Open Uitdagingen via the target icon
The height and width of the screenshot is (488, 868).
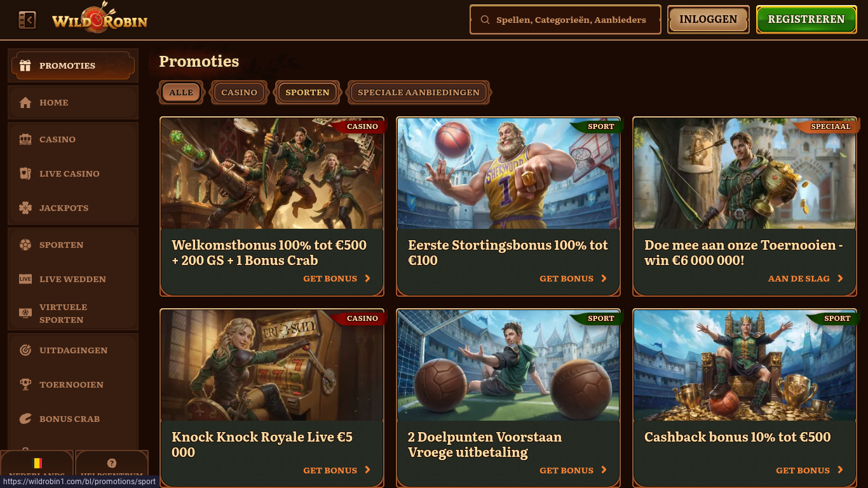(25, 350)
